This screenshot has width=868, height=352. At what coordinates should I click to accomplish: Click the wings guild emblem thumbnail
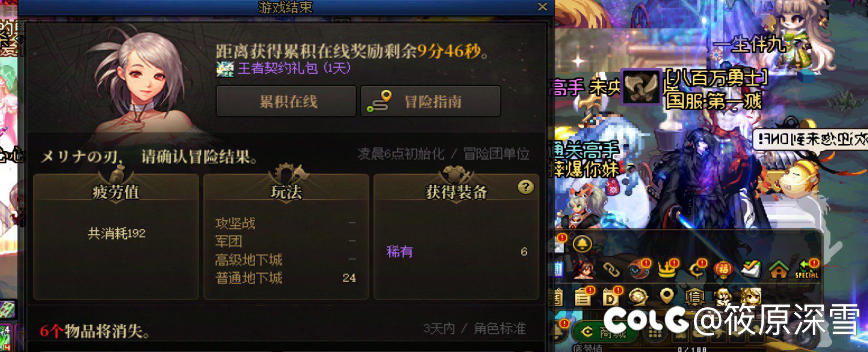(x=641, y=87)
